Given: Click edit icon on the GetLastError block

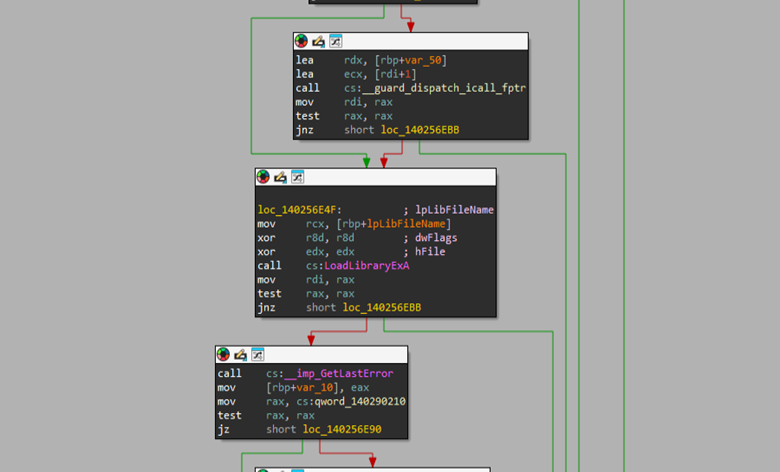Looking at the screenshot, I should click(240, 355).
